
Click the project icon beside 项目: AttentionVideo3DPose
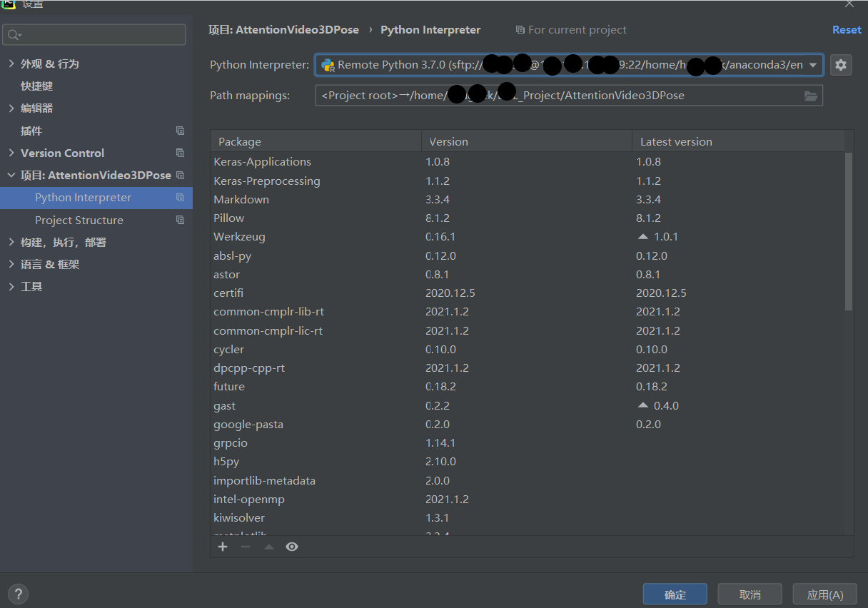pos(180,175)
